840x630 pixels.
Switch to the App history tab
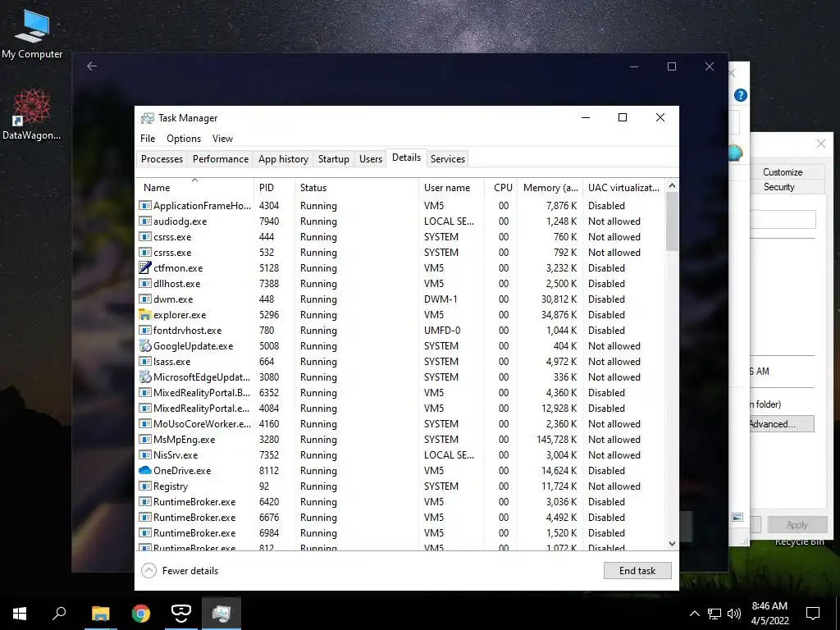point(283,158)
